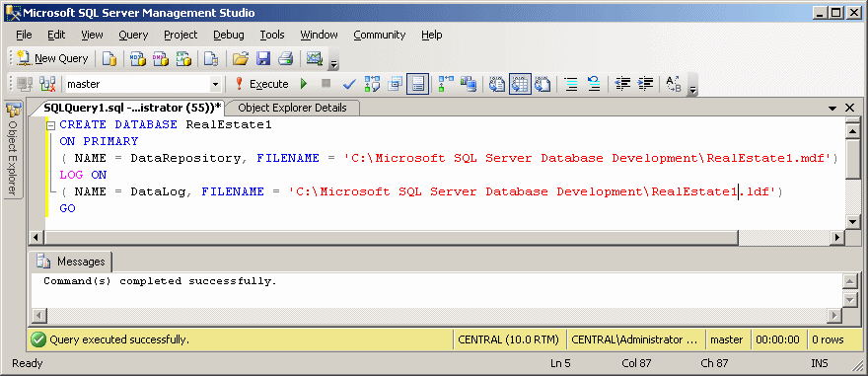Switch to Results to Grid mode

tap(521, 84)
